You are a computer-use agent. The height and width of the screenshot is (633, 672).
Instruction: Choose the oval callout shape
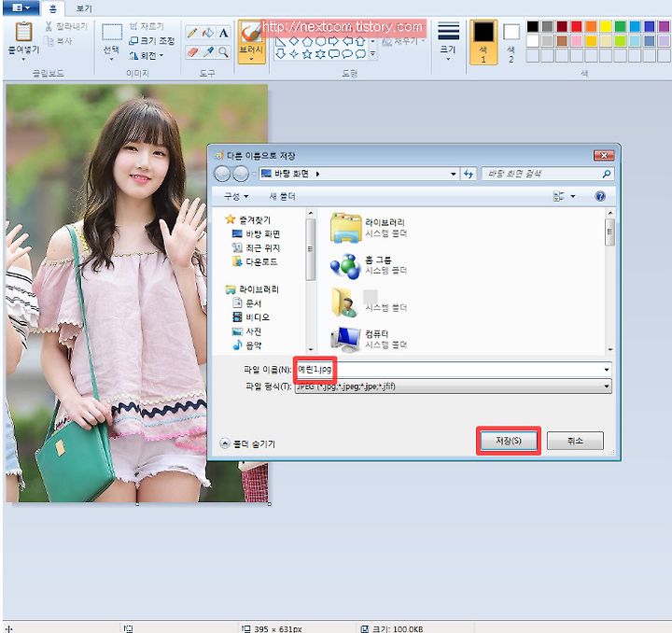tap(347, 53)
